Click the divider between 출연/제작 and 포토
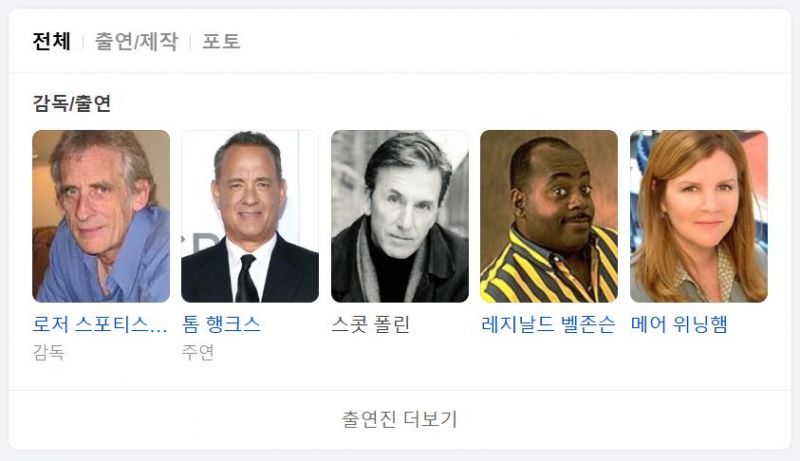 [x=190, y=42]
